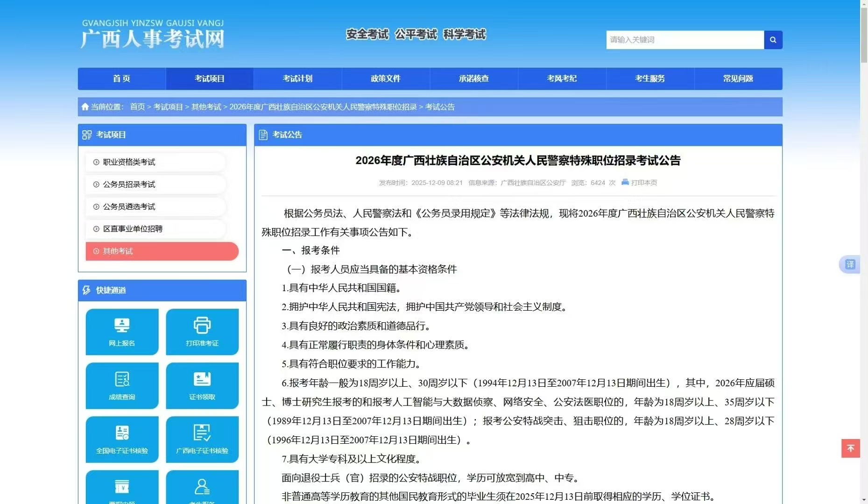Screen dimensions: 868x504
Task: Open the 政策文件 menu item
Action: pos(385,78)
